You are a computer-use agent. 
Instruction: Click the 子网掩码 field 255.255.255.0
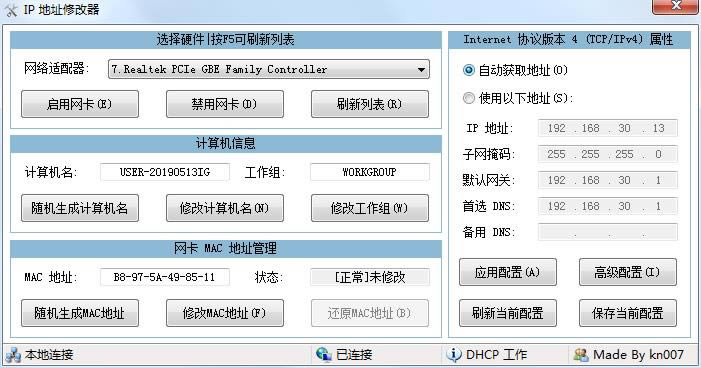click(608, 154)
